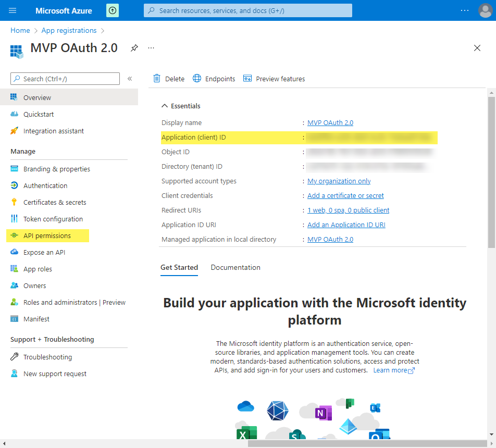
Task: Follow the Home breadcrumb link
Action: (20, 30)
